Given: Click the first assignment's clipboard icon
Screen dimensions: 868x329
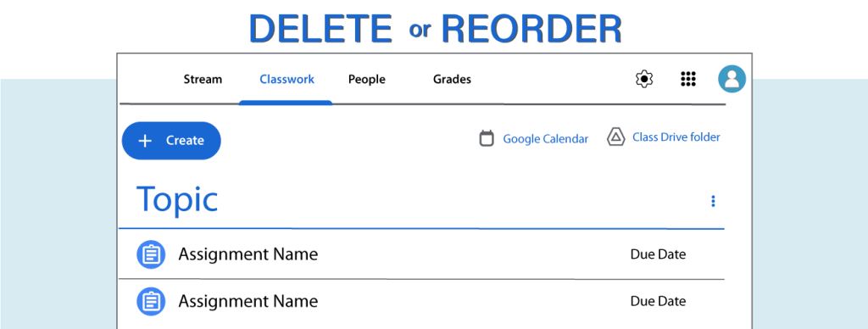Looking at the screenshot, I should coord(151,254).
